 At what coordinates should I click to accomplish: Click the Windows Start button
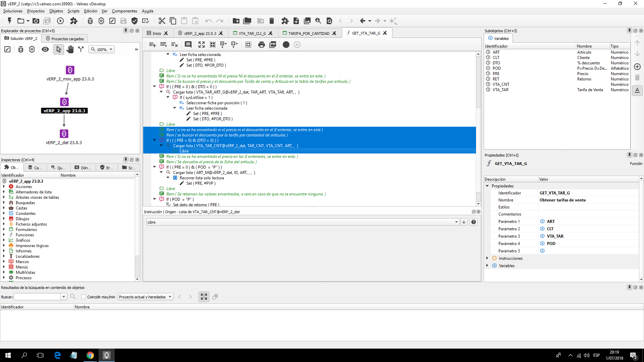8,355
